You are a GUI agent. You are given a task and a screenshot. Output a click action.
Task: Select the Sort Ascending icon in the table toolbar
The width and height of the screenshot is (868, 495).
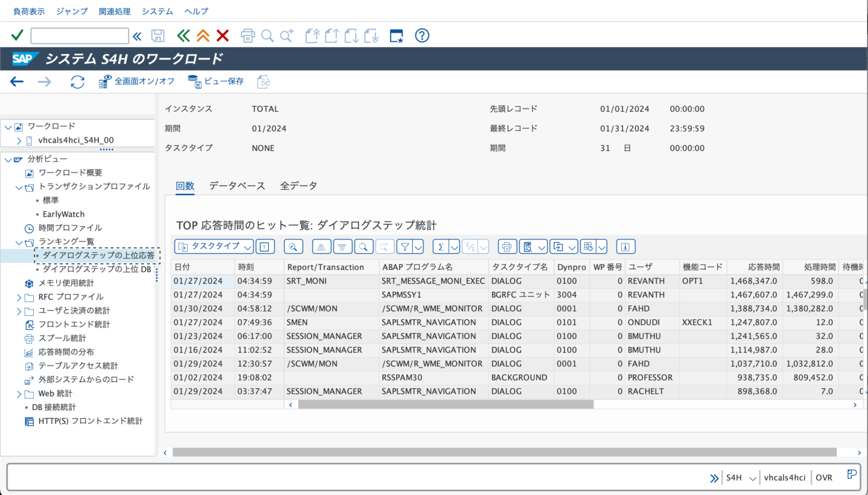[322, 246]
